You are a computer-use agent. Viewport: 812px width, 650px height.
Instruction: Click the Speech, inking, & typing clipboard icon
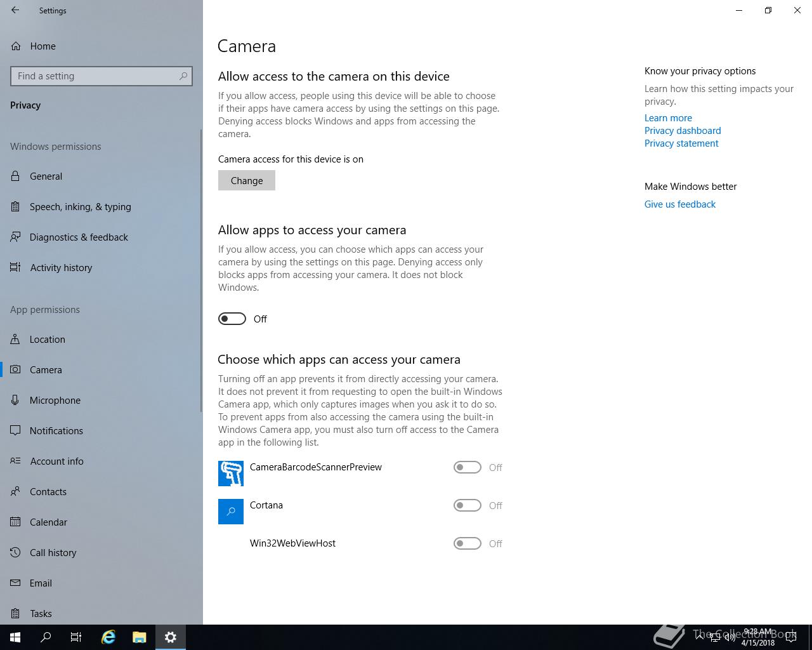pos(16,206)
